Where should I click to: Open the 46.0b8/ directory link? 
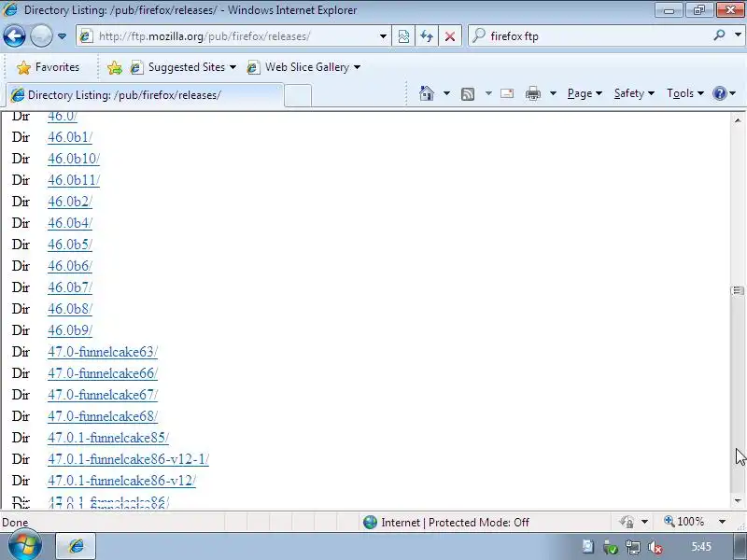point(70,309)
